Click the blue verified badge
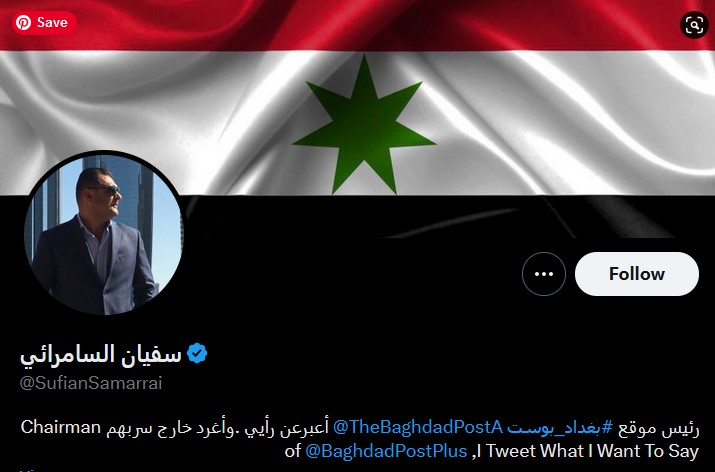 197,353
